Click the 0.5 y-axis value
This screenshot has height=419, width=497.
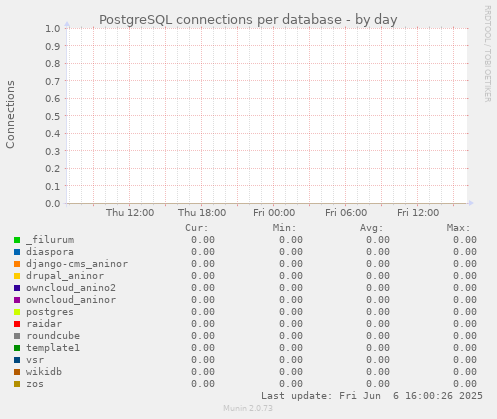pyautogui.click(x=53, y=116)
